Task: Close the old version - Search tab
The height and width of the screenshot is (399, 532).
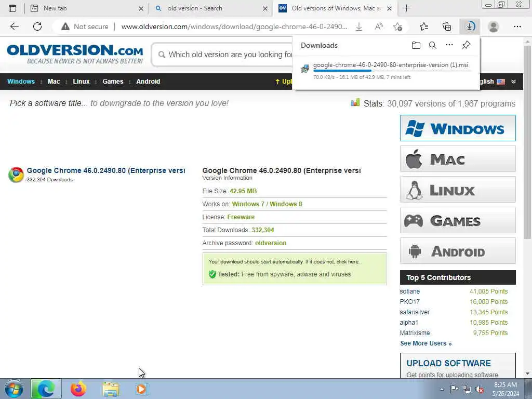Action: coord(265,8)
